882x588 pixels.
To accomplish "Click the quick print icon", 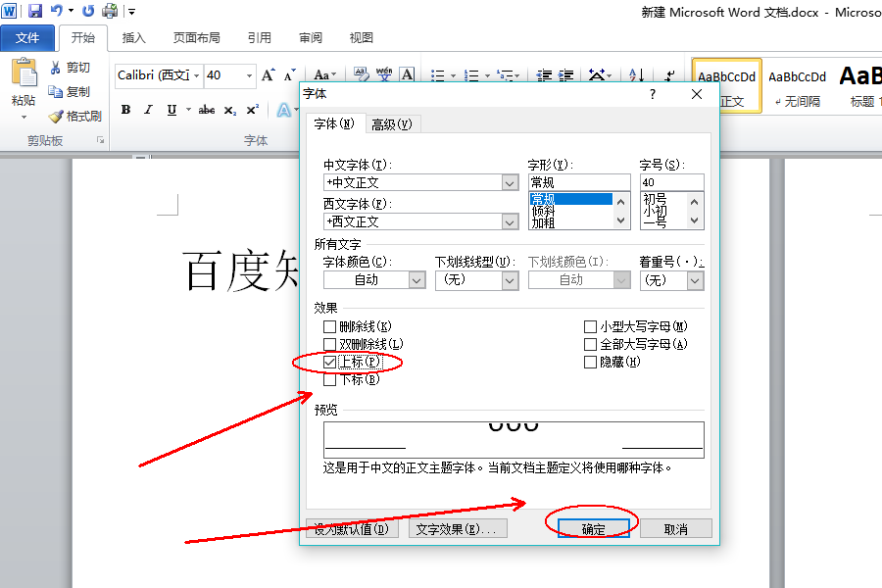I will (110, 11).
